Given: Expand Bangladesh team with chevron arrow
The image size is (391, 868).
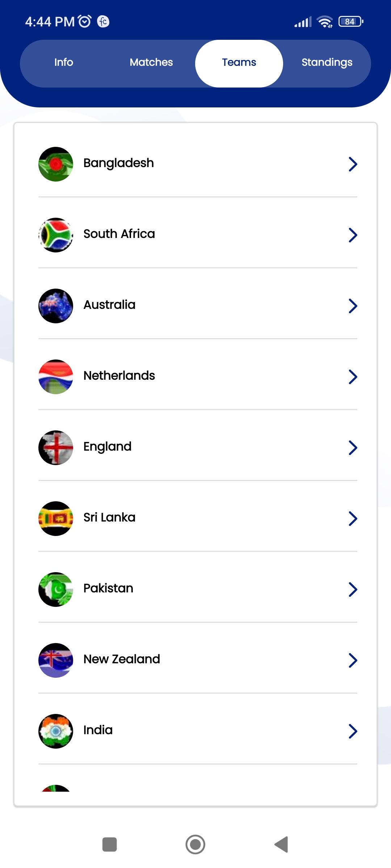Looking at the screenshot, I should 353,164.
